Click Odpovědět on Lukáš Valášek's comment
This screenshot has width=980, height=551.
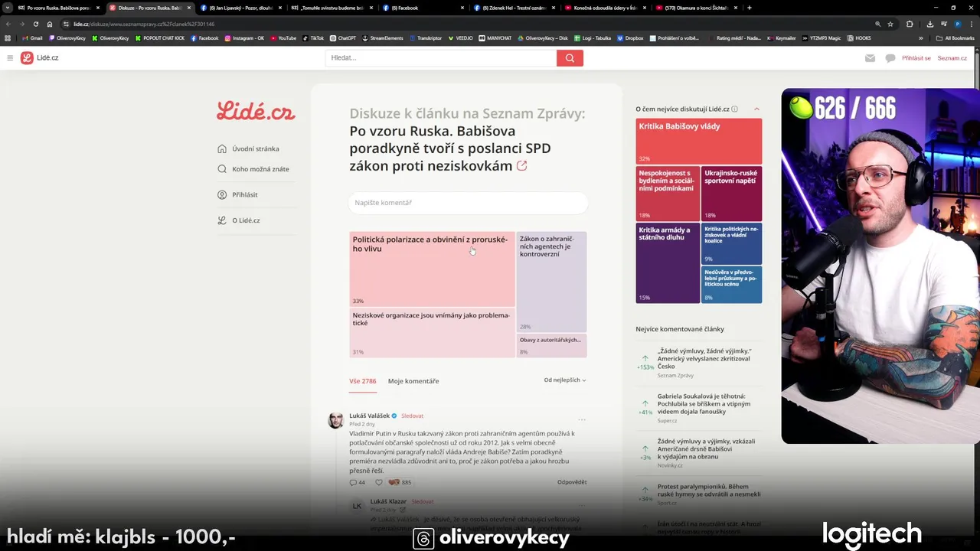[x=572, y=482]
